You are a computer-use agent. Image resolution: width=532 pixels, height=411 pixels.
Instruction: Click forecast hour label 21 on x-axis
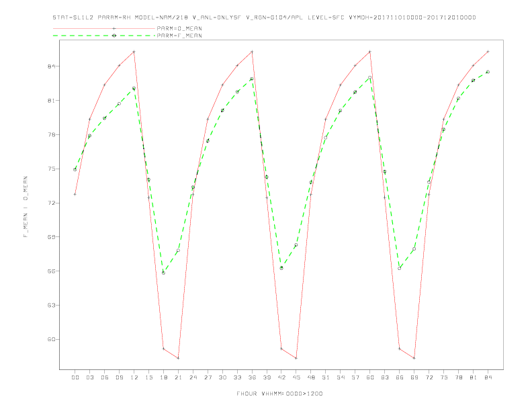tap(178, 377)
